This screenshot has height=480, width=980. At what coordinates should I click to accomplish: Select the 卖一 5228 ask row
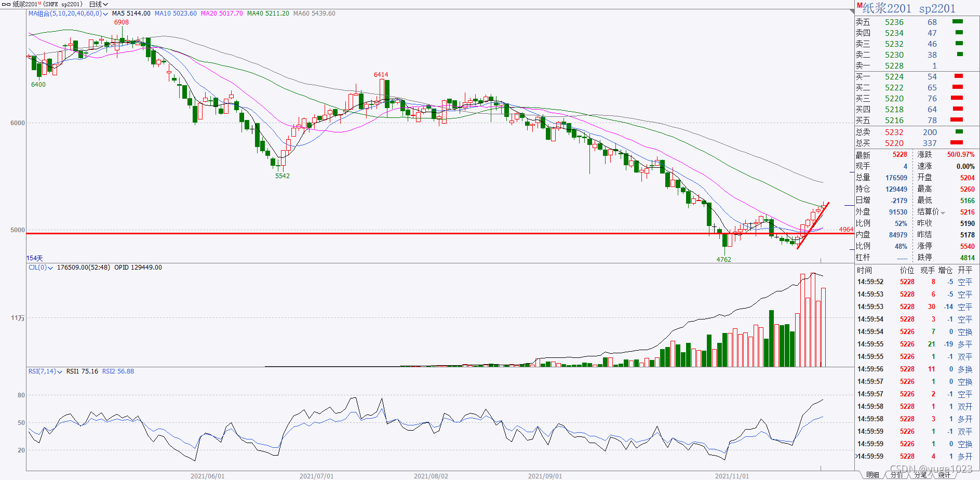point(917,66)
